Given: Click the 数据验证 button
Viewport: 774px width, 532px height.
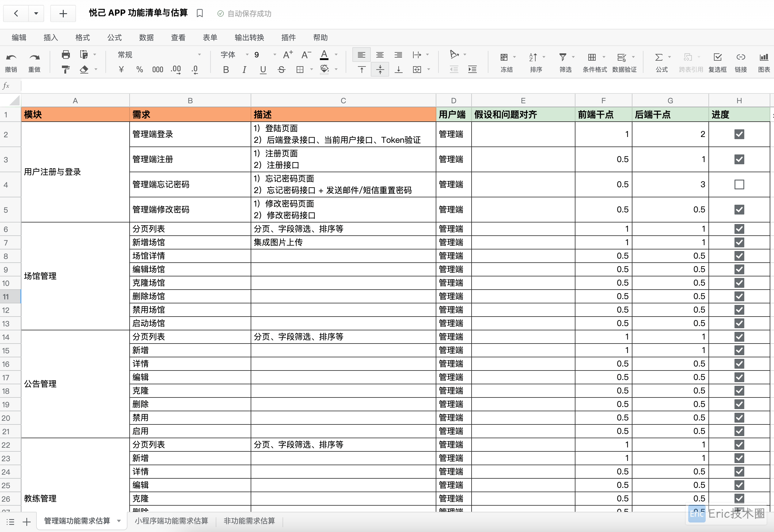Looking at the screenshot, I should click(624, 62).
